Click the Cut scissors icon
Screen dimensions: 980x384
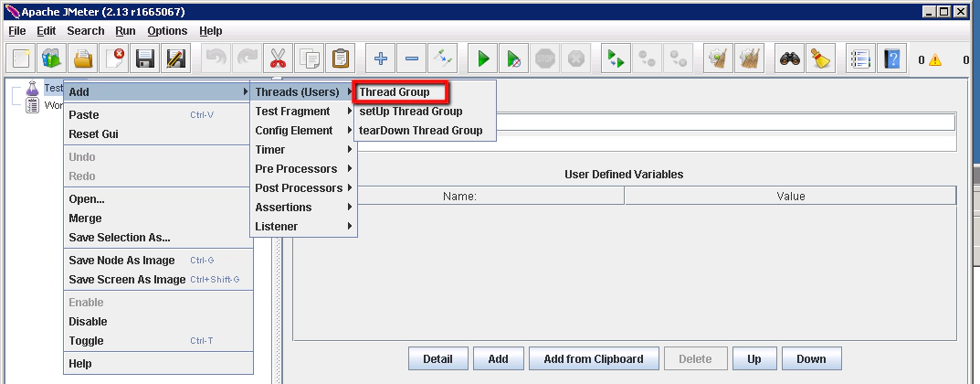(279, 59)
